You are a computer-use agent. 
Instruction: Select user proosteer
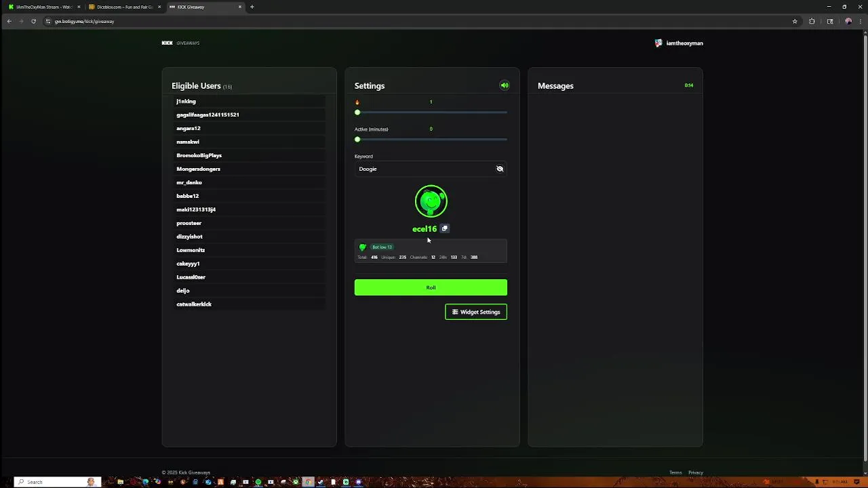click(249, 223)
